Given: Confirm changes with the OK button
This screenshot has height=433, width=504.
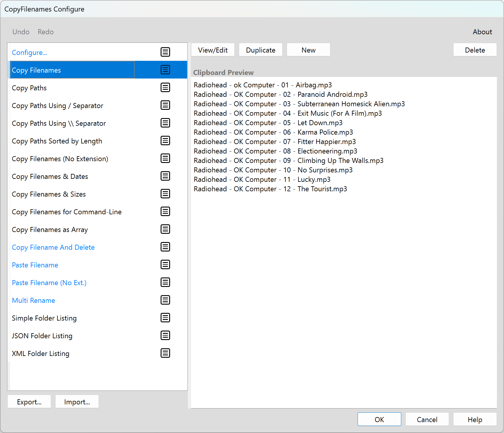Looking at the screenshot, I should (379, 419).
